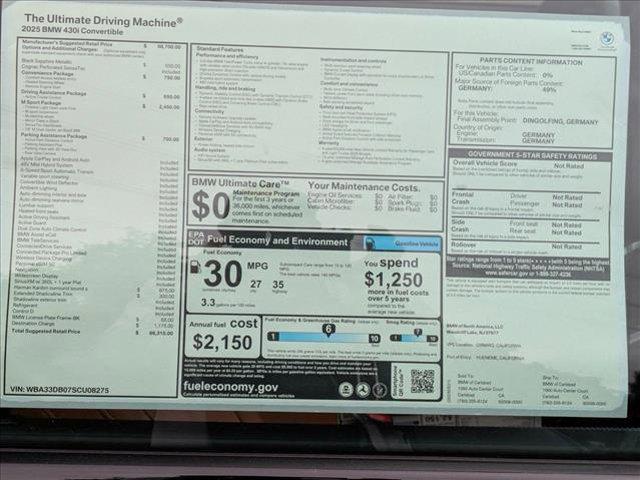The image size is (640, 480).
Task: Click 'The Ultimate Driving Machine' heading
Action: 103,20
